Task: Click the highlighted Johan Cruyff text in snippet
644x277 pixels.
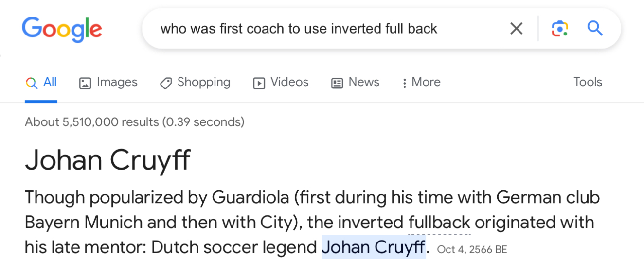Action: tap(374, 247)
